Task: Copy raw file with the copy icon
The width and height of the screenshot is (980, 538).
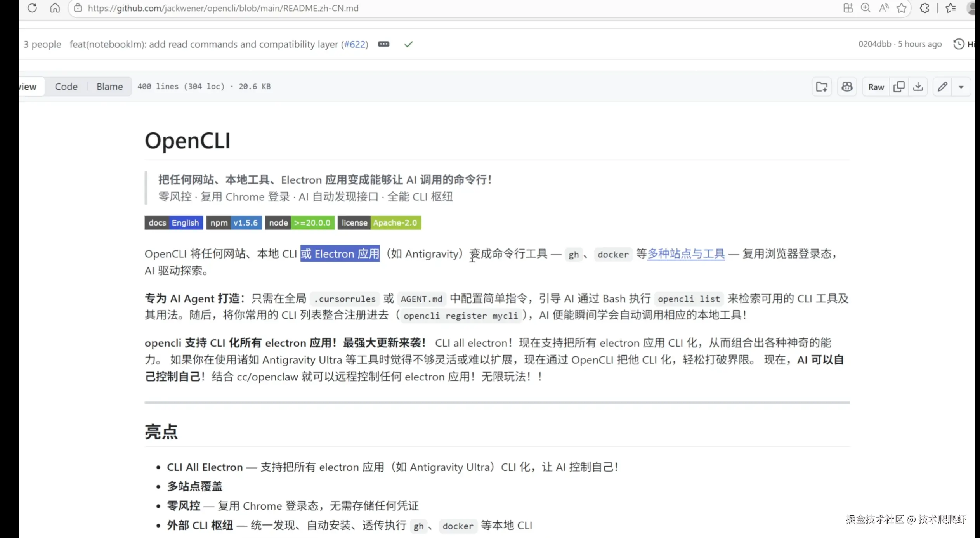Action: pyautogui.click(x=899, y=87)
